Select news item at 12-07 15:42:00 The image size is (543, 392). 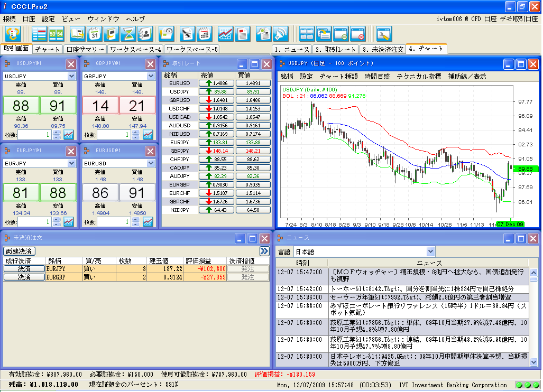(402, 289)
